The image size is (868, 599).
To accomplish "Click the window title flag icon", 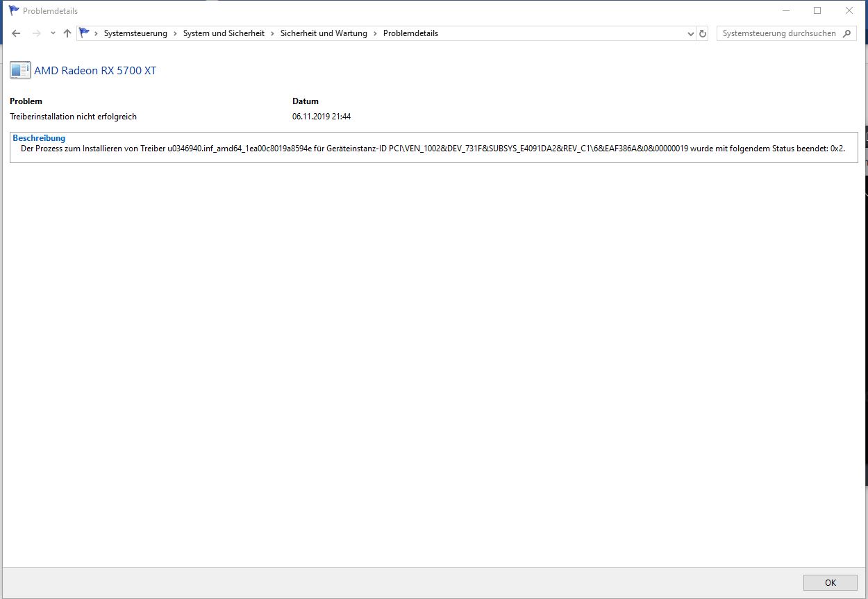I will coord(14,10).
